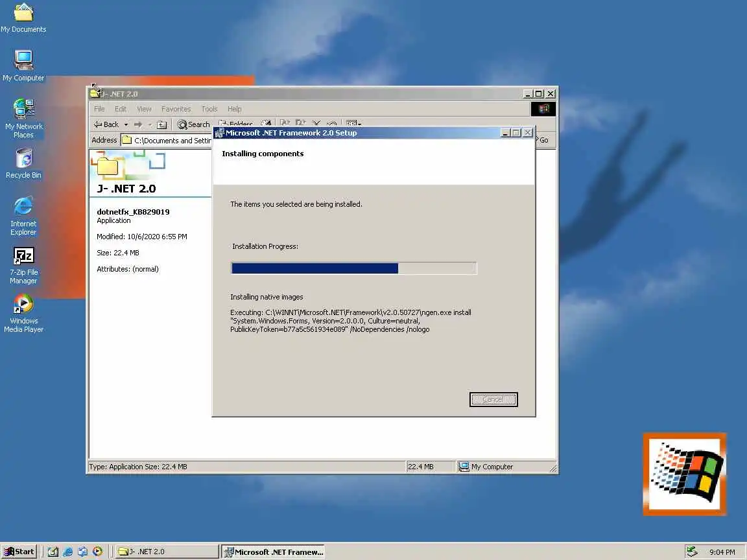Minimize the .NET Framework 2.0 Setup dialog
747x560 pixels.
point(505,133)
